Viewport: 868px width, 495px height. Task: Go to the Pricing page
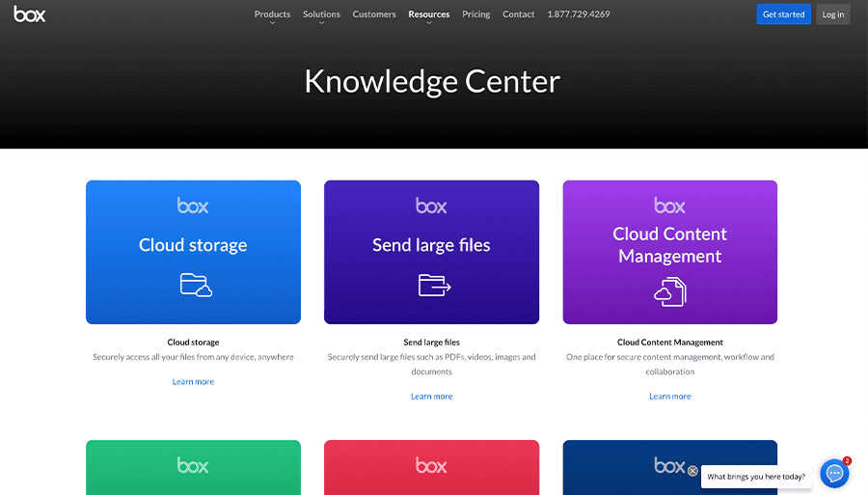pos(476,14)
